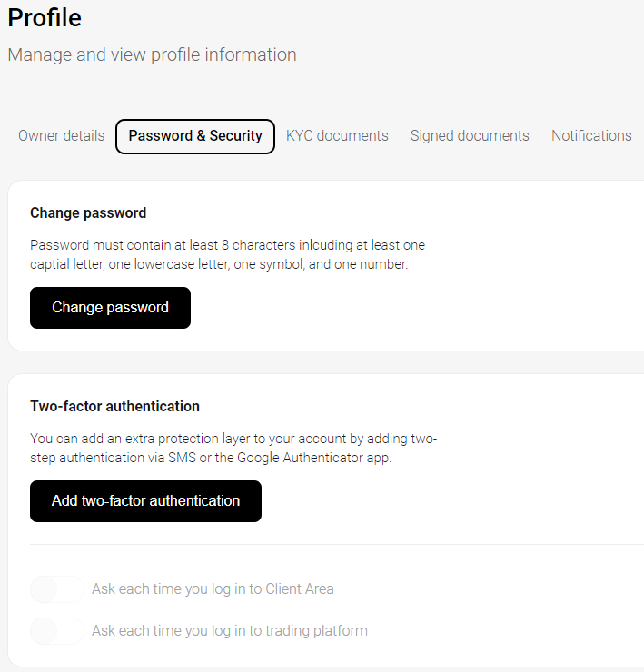
Task: Click the 'Ask each time you log in to trading platform' label
Action: tap(230, 631)
